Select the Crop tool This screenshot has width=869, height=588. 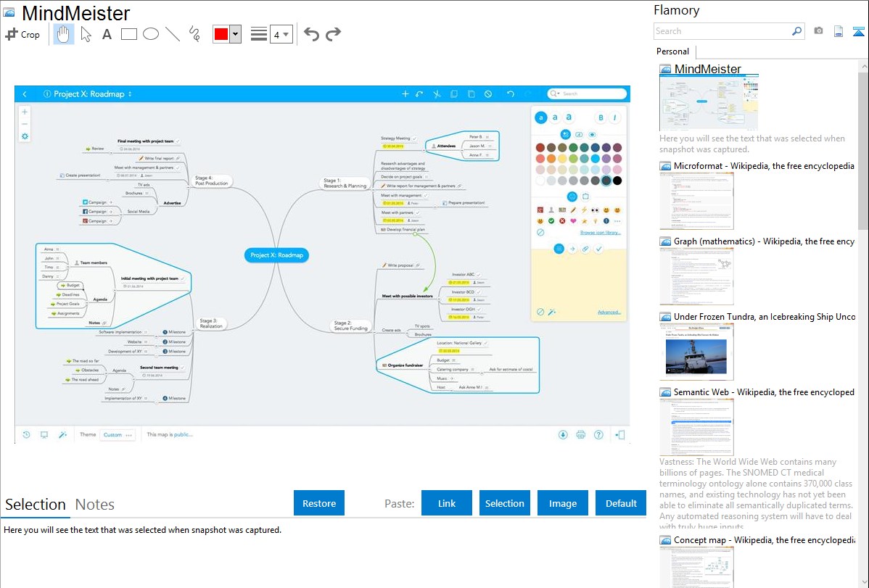22,34
